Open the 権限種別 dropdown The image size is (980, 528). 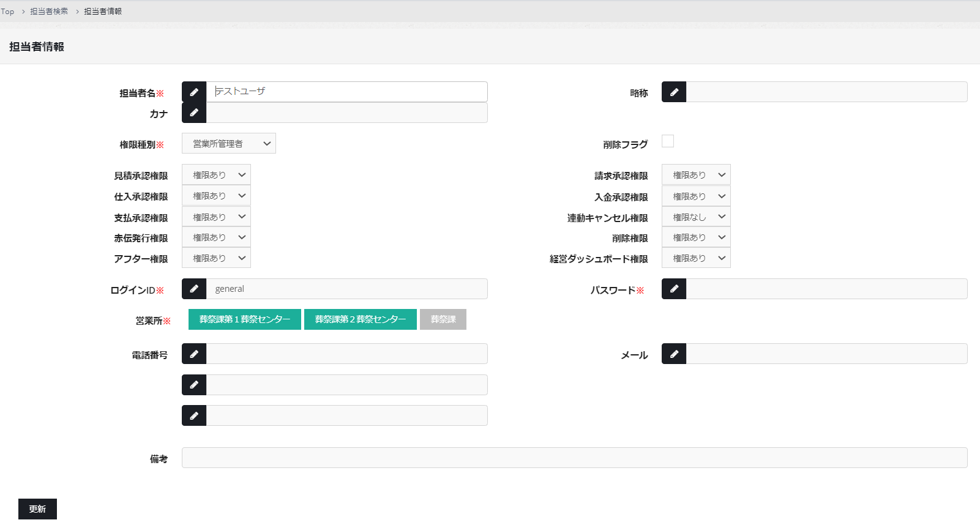(x=229, y=143)
